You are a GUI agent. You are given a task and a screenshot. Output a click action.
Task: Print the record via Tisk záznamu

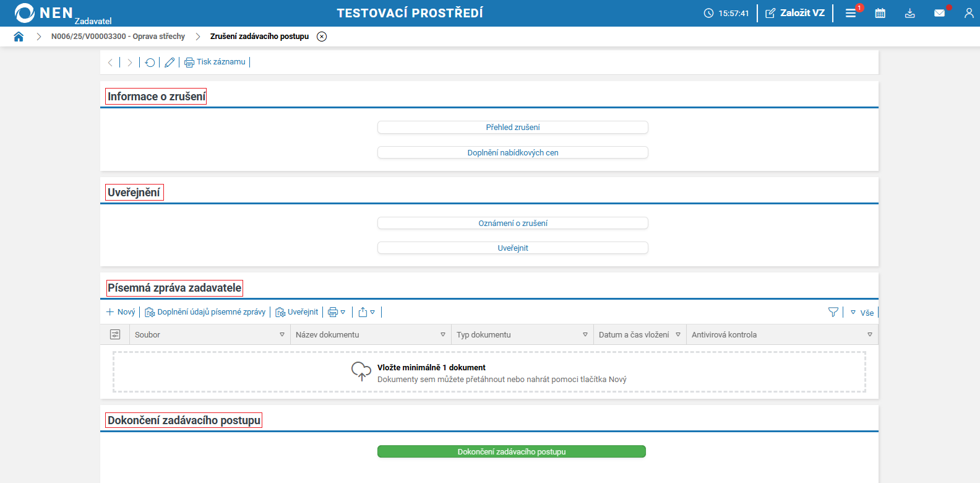click(x=215, y=62)
